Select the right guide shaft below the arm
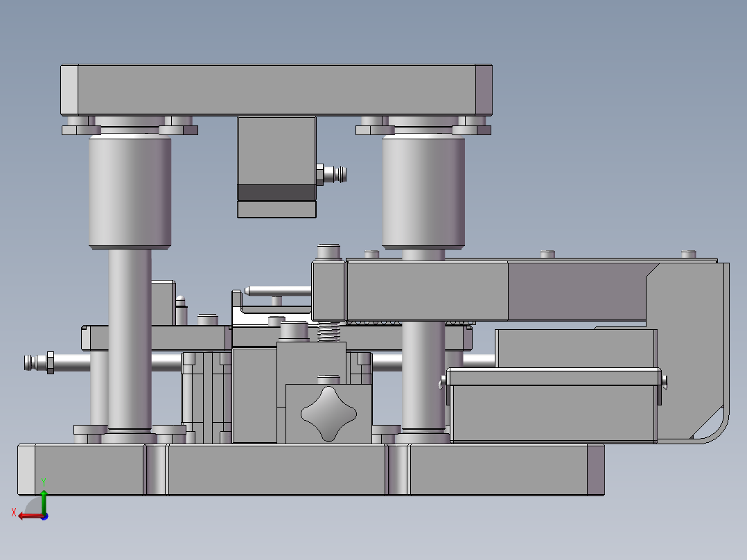The height and width of the screenshot is (560, 747). coord(423,376)
